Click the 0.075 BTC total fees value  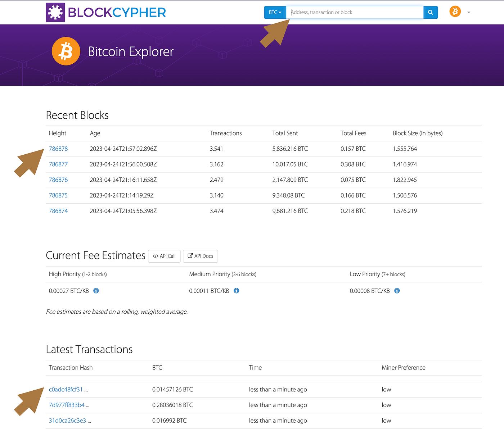pos(353,180)
